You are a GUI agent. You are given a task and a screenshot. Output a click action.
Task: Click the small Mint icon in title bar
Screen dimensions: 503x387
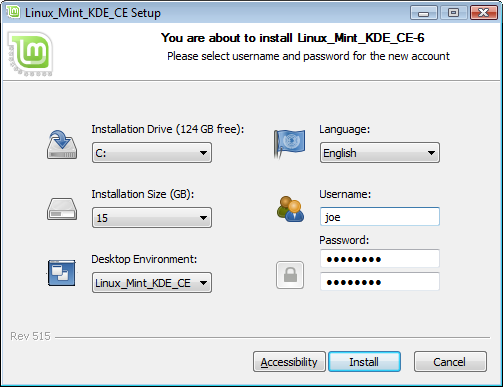[x=13, y=12]
